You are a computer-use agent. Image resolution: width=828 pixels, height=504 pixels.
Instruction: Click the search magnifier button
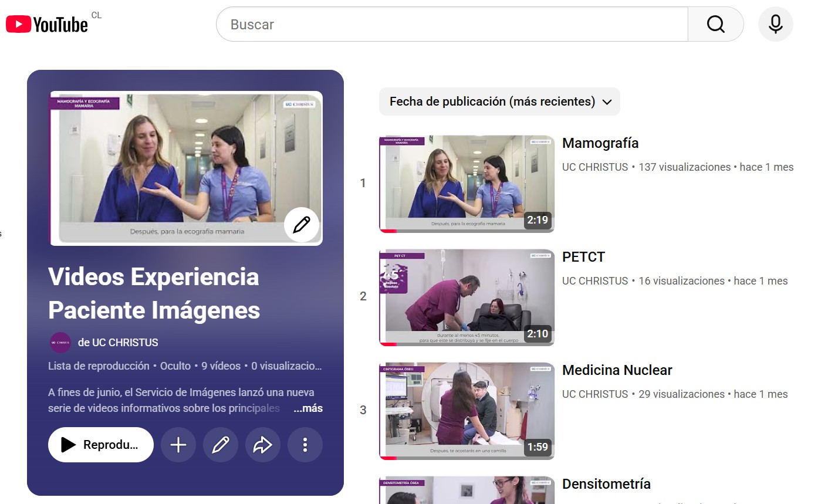[715, 24]
